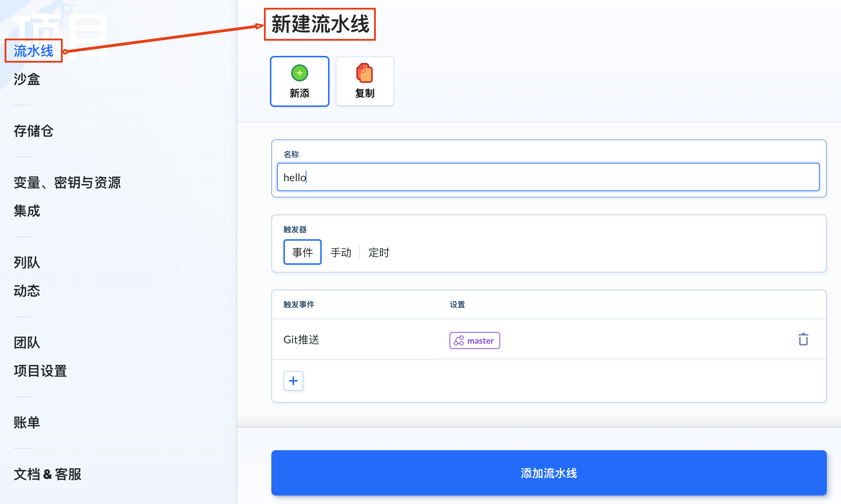Screen dimensions: 841x504
Task: Open 流水线 in the sidebar
Action: pos(34,51)
